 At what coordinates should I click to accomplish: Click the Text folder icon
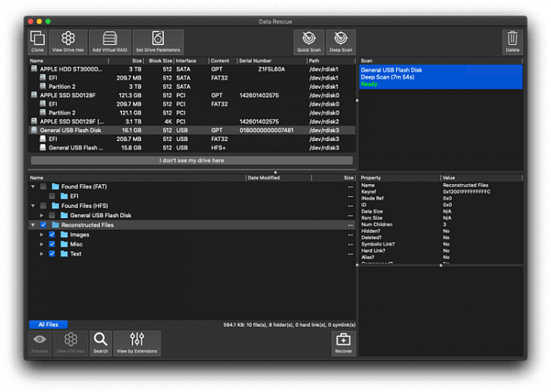(64, 253)
